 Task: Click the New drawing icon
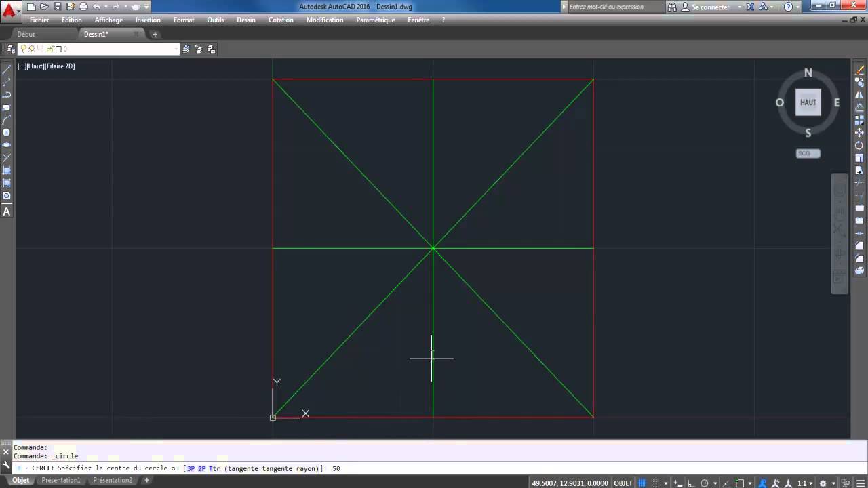click(x=31, y=7)
